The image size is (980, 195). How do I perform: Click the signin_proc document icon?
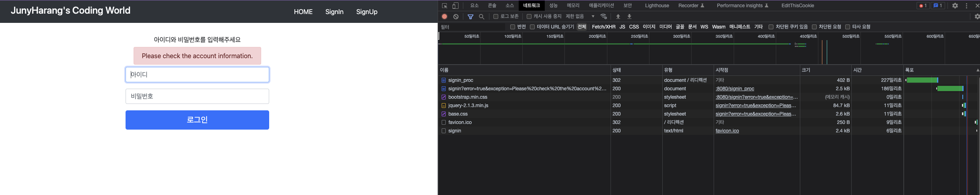click(444, 80)
